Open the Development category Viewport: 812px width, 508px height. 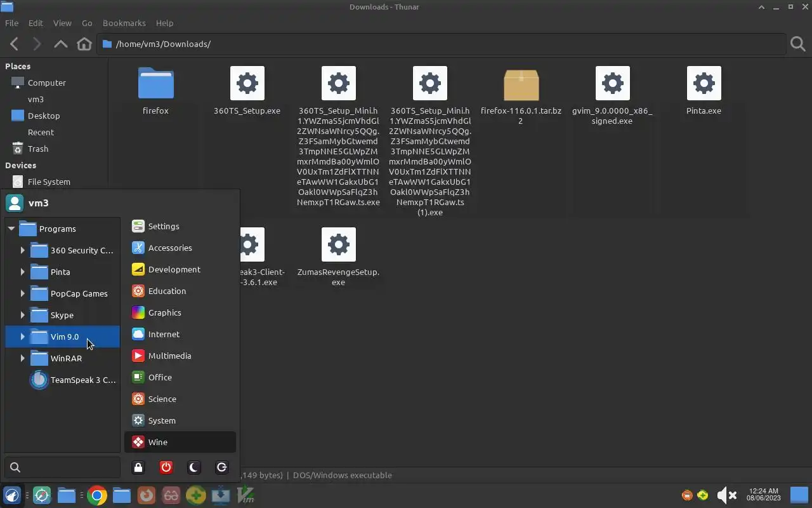pos(180,269)
